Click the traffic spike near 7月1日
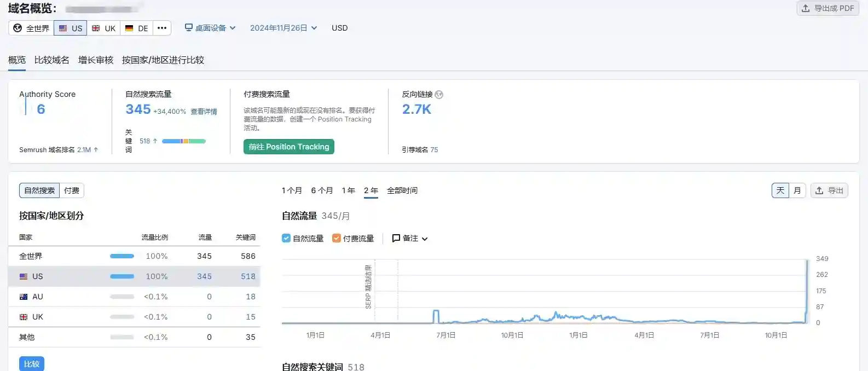Viewport: 868px width, 371px height. coord(436,316)
